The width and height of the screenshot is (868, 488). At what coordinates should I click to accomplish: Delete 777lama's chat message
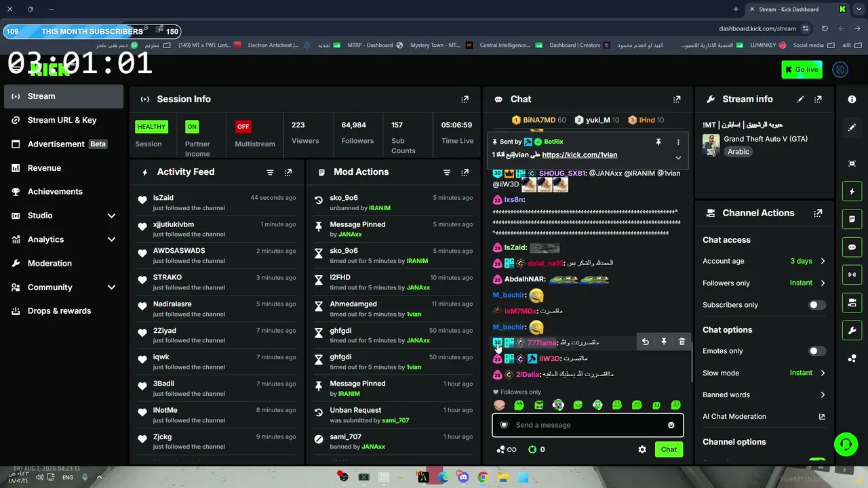pos(682,342)
